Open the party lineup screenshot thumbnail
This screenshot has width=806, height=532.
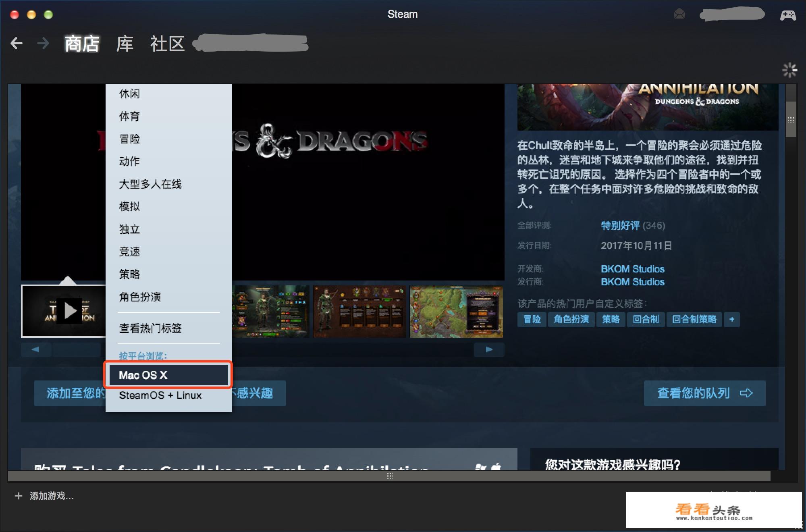[x=359, y=312]
